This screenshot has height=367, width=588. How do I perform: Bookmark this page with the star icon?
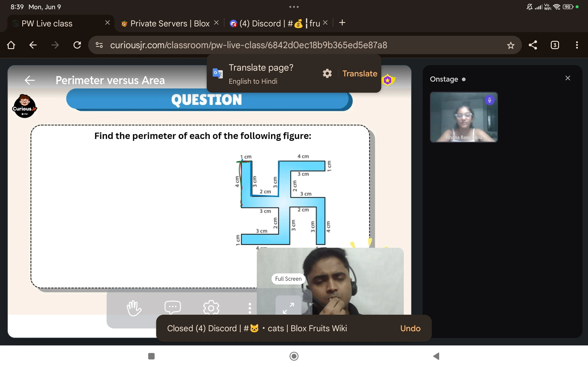coord(511,45)
